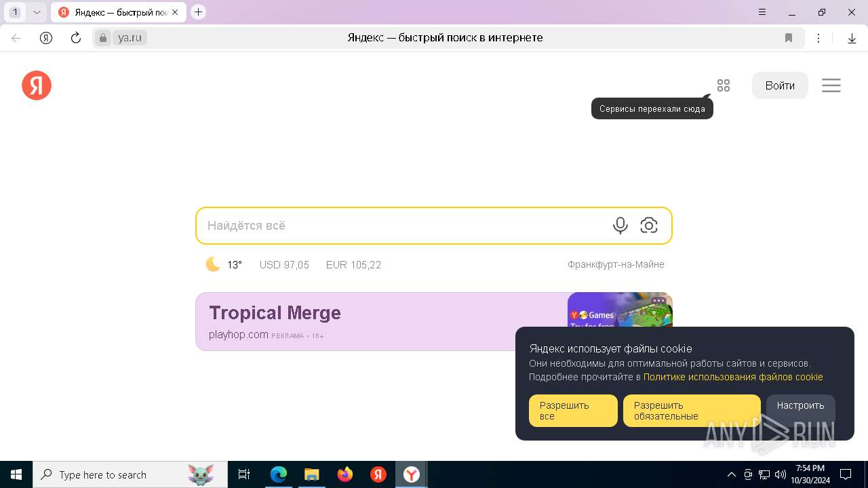
Task: Click the lock icon in address bar
Action: point(103,38)
